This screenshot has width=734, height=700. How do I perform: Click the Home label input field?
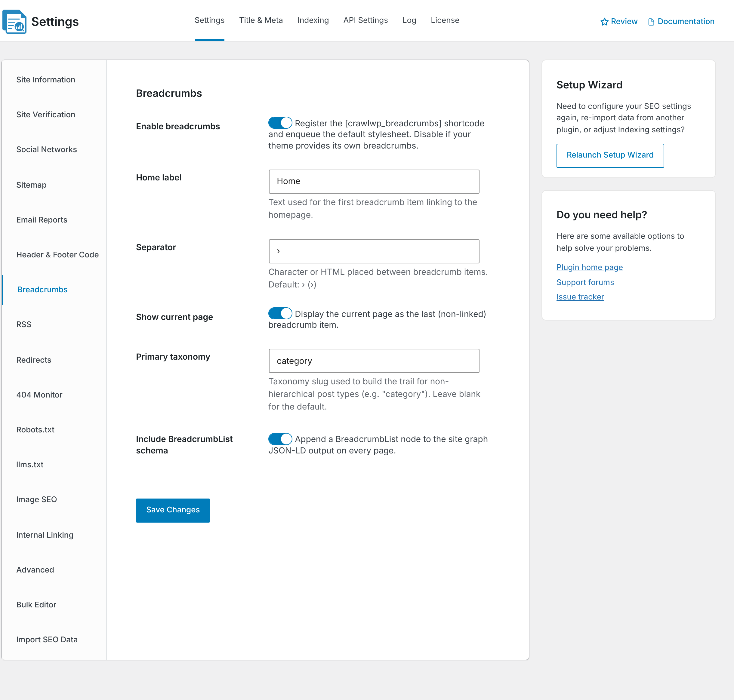click(x=374, y=181)
